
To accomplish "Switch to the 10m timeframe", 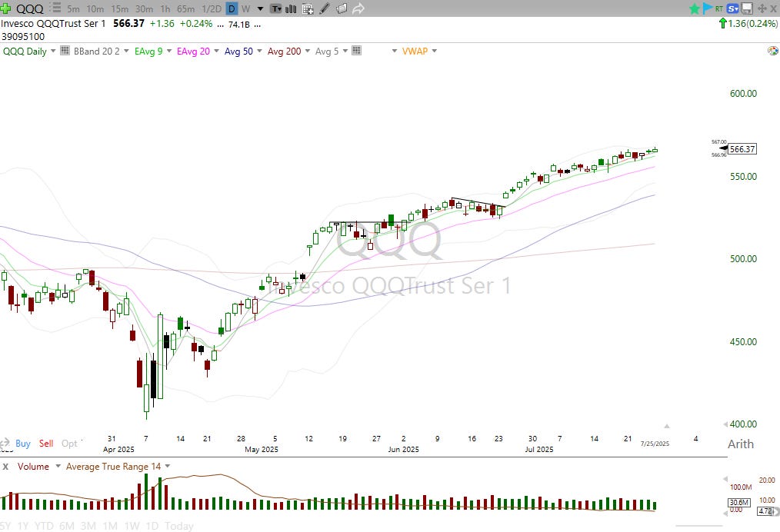I will click(95, 8).
